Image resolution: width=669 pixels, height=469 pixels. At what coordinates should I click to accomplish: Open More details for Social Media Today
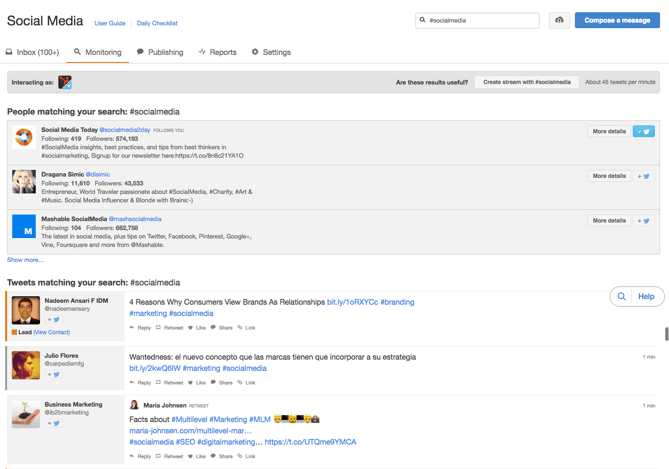click(x=608, y=131)
